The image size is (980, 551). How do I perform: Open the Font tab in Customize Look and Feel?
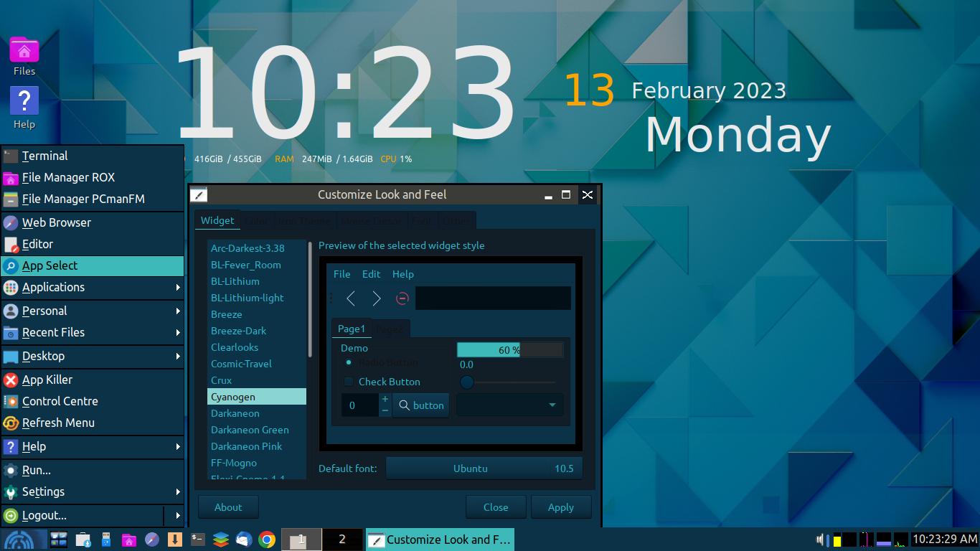pyautogui.click(x=422, y=220)
